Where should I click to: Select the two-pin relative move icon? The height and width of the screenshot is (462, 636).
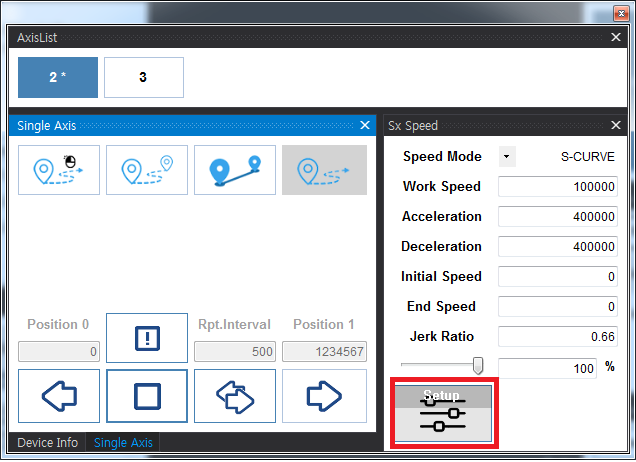pos(147,170)
